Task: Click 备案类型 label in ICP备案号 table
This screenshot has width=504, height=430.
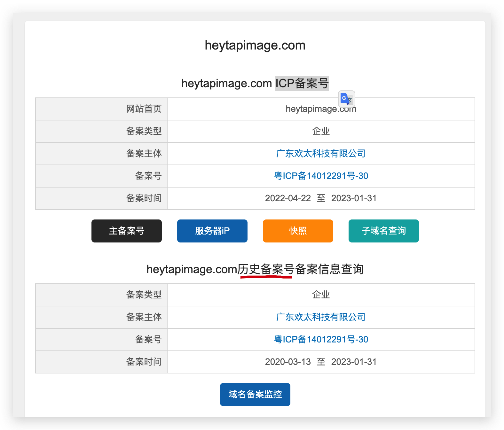Action: pos(144,131)
